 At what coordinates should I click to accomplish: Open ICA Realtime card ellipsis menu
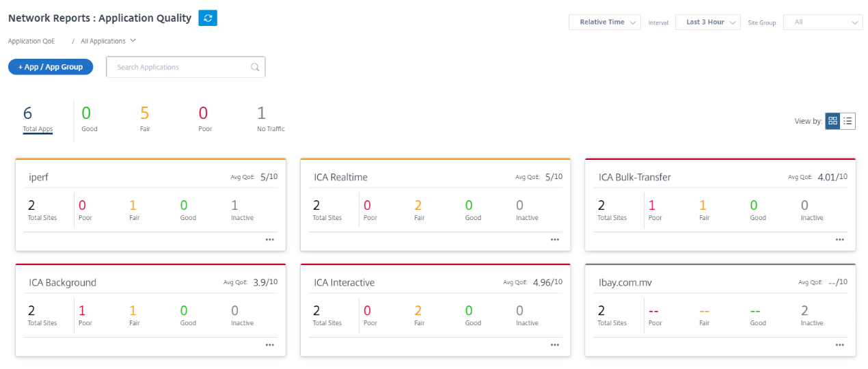pyautogui.click(x=555, y=240)
